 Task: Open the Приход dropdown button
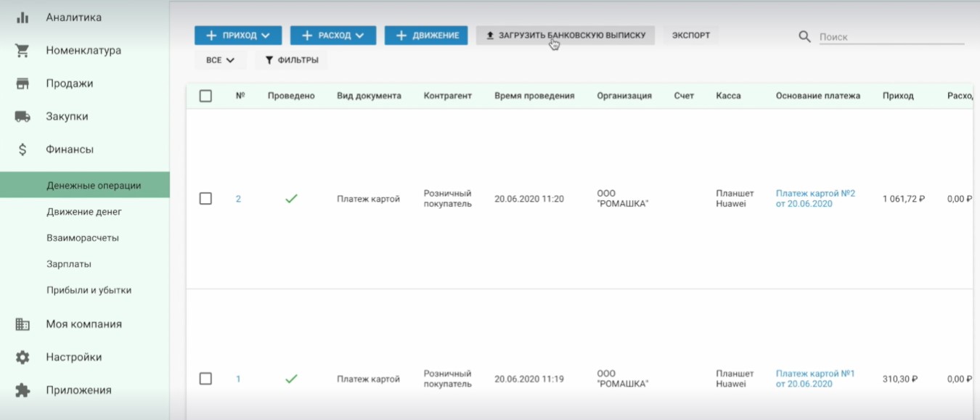coord(238,35)
